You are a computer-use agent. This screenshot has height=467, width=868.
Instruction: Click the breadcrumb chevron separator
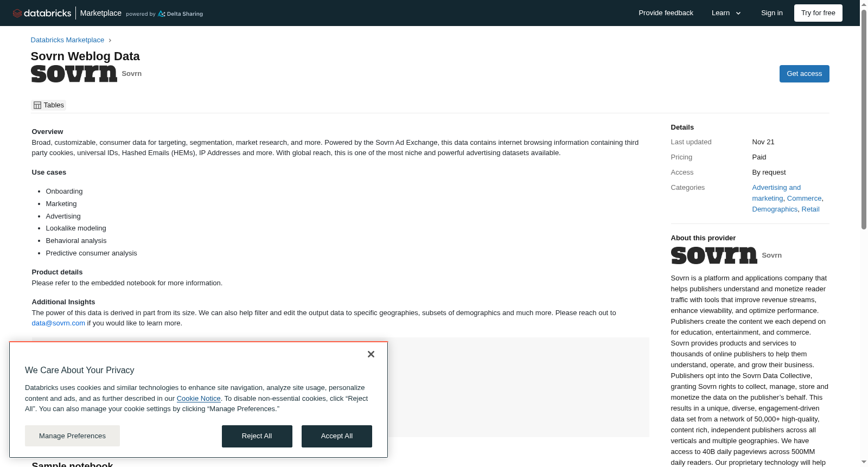(x=110, y=41)
